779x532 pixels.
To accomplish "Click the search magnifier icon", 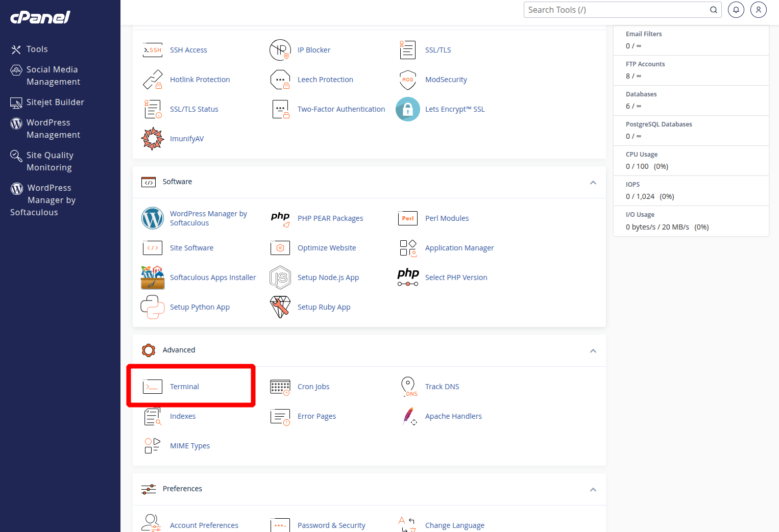I will coord(714,10).
